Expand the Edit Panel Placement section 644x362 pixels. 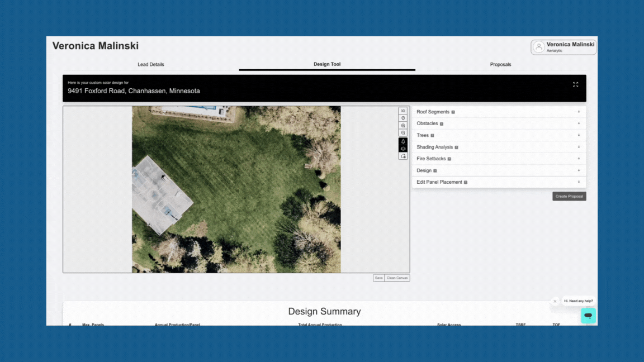click(x=499, y=182)
